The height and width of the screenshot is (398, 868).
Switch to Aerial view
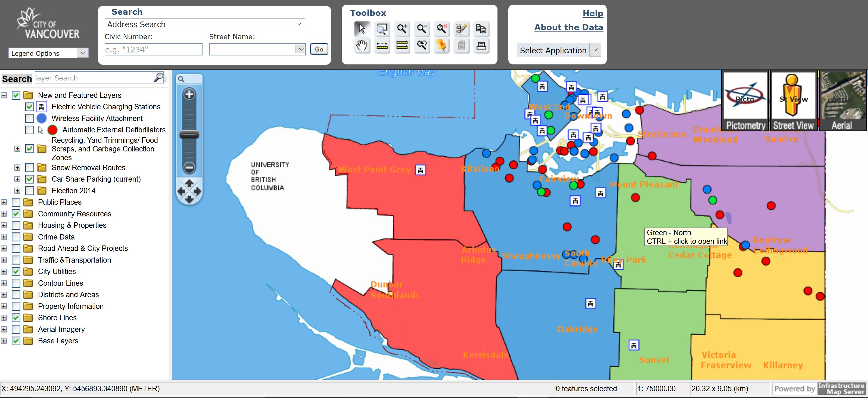(x=842, y=100)
